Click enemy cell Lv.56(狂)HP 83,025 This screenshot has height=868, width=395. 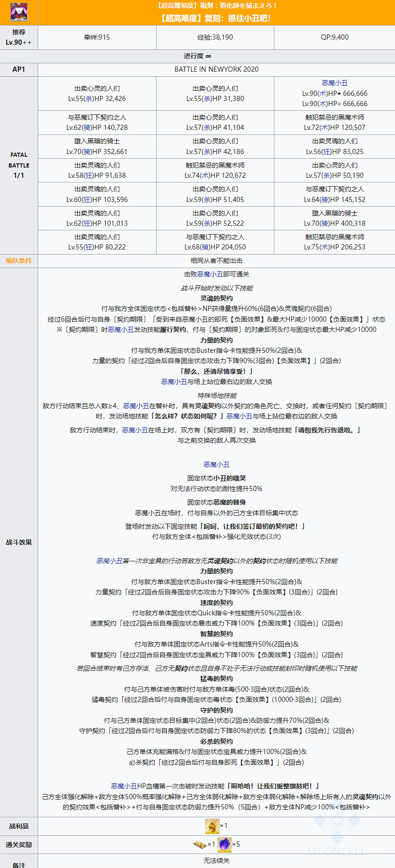tap(334, 147)
